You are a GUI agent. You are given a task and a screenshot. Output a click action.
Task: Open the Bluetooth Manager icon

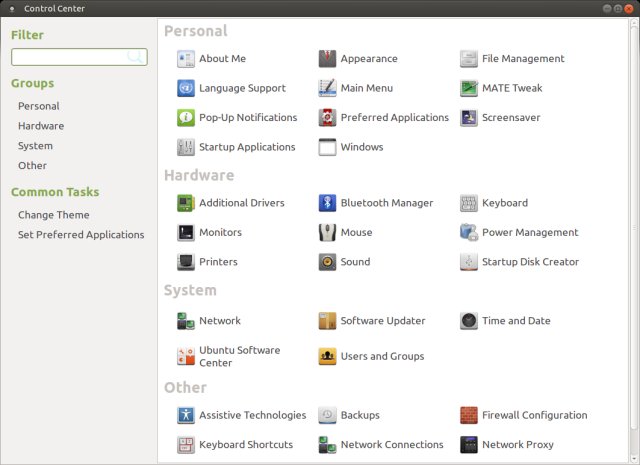(327, 203)
